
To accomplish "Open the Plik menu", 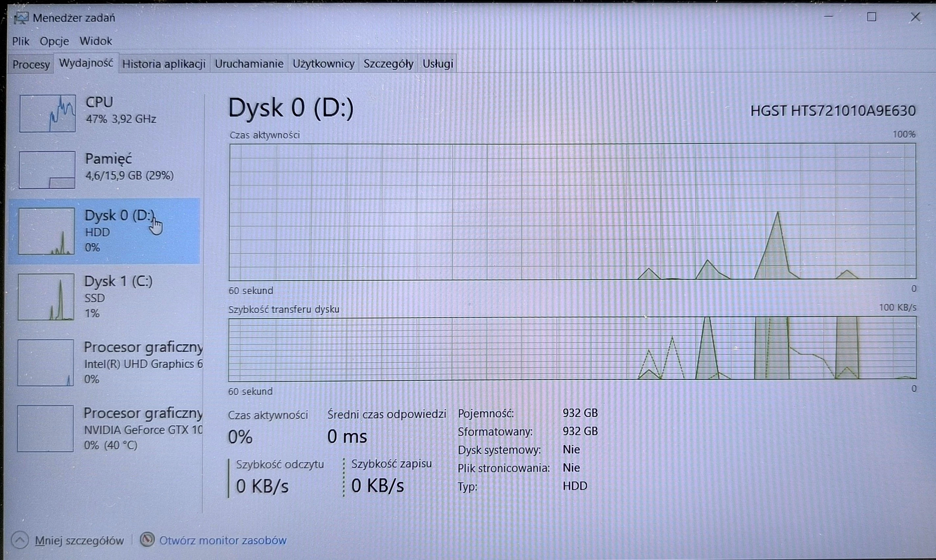I will coord(21,41).
